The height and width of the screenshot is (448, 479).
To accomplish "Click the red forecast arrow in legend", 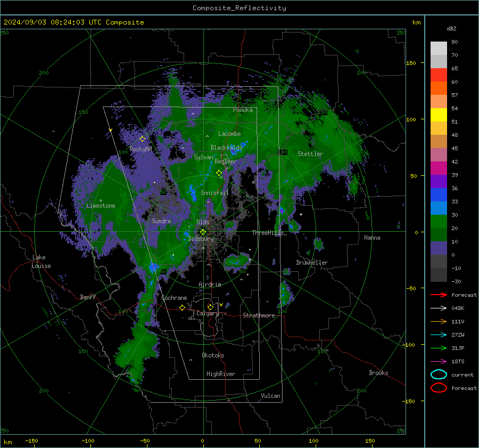I will (439, 295).
